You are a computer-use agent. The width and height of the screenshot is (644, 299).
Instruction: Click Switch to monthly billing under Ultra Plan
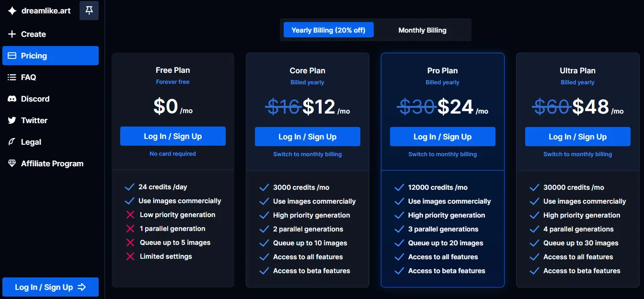[x=577, y=154]
